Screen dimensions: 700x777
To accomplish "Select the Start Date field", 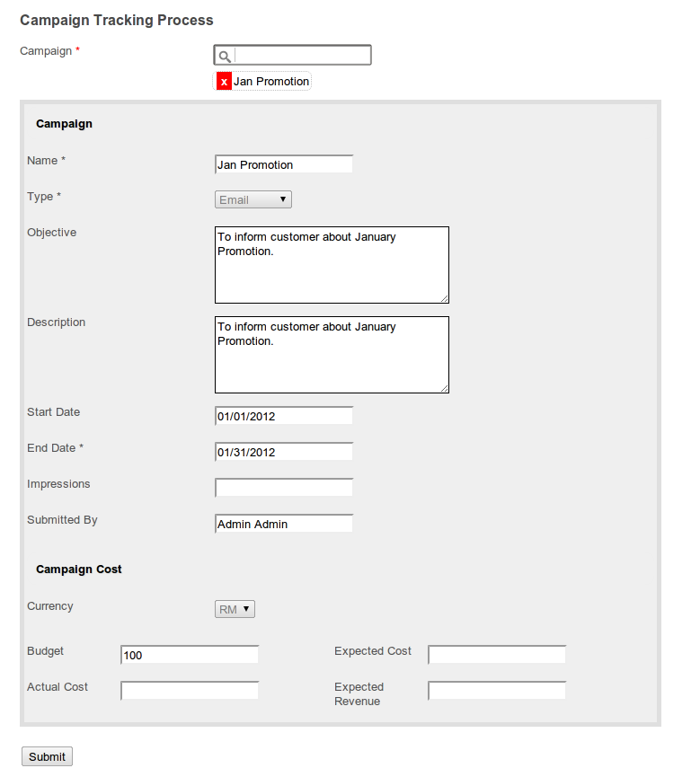I will point(284,416).
